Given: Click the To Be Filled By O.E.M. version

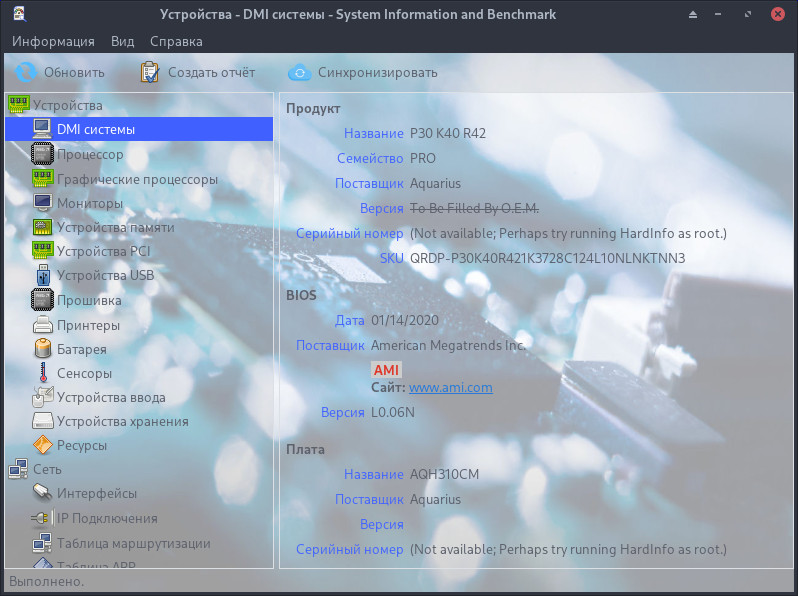Looking at the screenshot, I should pos(474,208).
